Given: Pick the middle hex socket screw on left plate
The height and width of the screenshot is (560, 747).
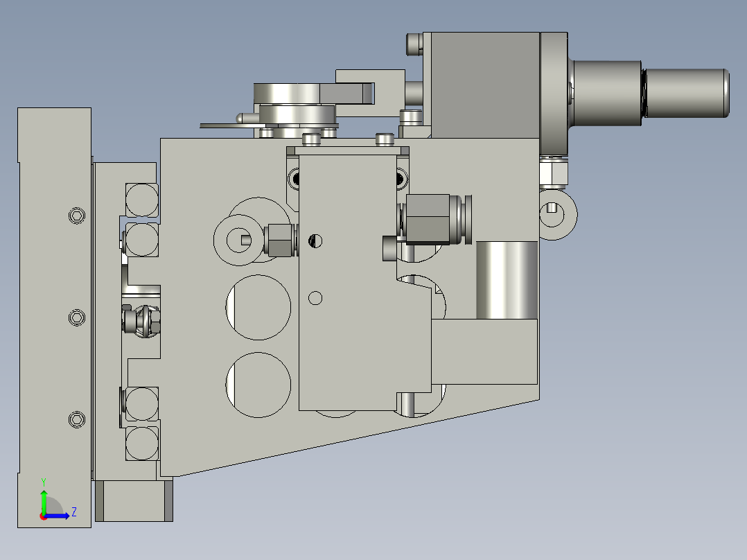Looking at the screenshot, I should click(x=77, y=317).
